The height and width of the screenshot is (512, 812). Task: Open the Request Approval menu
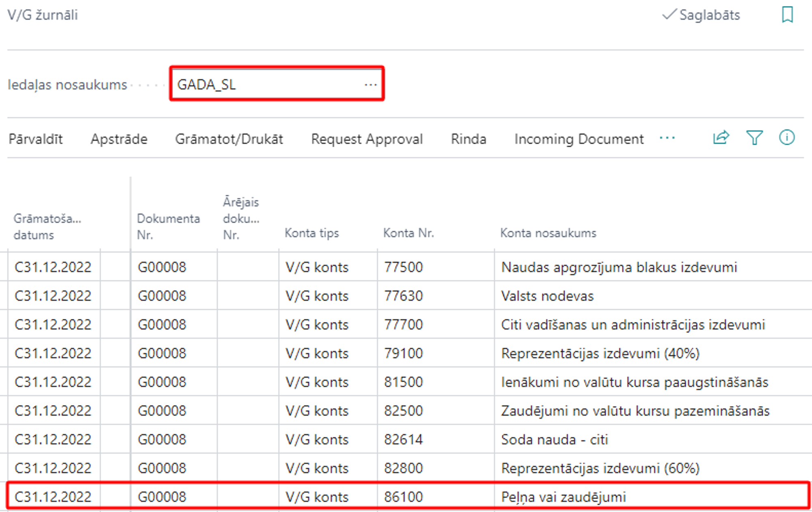click(367, 139)
